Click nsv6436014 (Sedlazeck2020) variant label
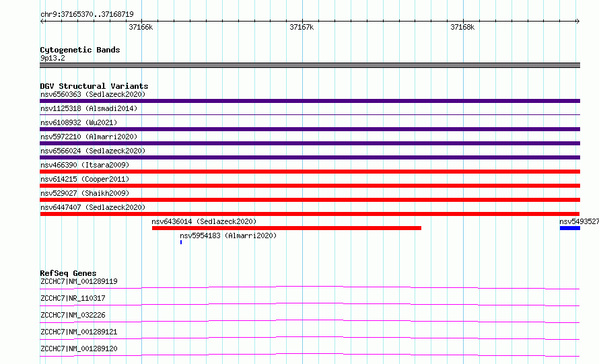Image resolution: width=599 pixels, height=364 pixels. pyautogui.click(x=204, y=221)
